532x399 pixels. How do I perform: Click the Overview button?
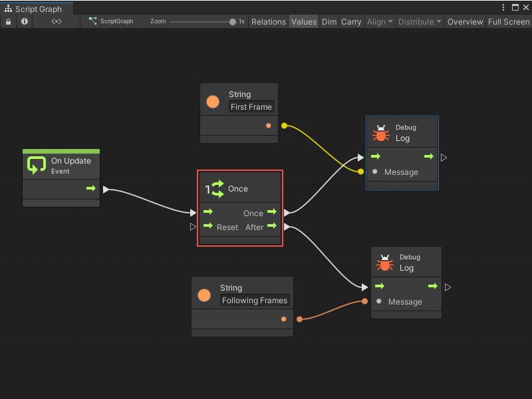point(465,21)
